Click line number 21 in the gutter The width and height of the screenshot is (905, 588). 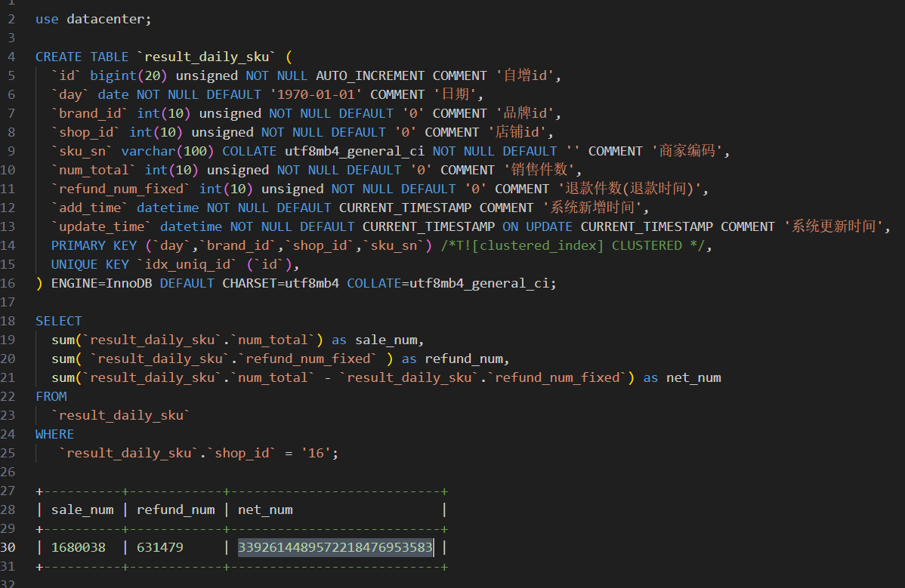point(8,377)
